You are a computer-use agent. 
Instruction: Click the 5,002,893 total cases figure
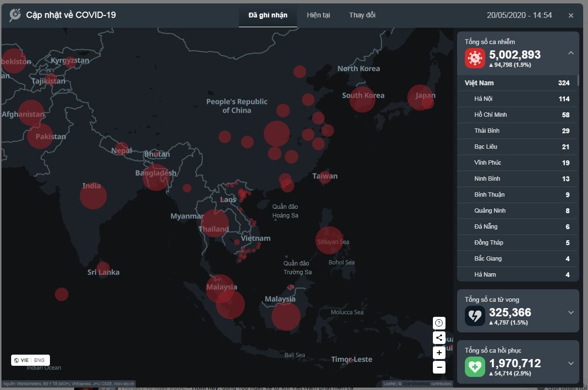515,55
